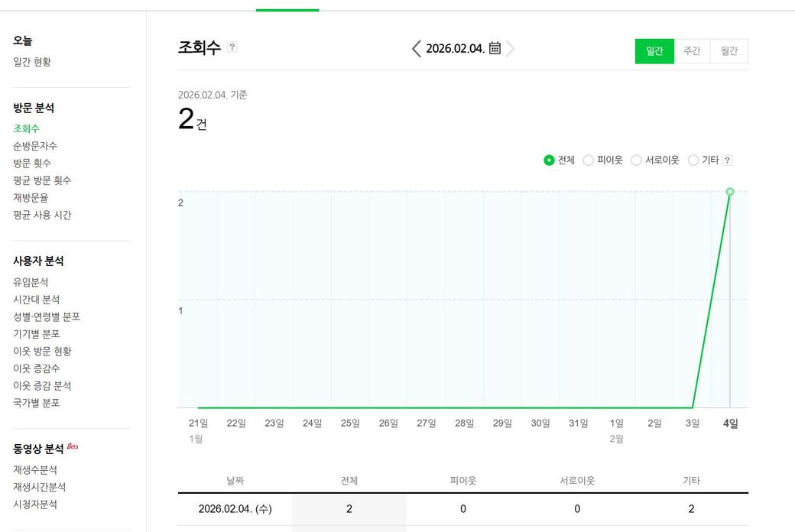Go to previous date with left arrow
This screenshot has width=795, height=532.
pos(416,49)
